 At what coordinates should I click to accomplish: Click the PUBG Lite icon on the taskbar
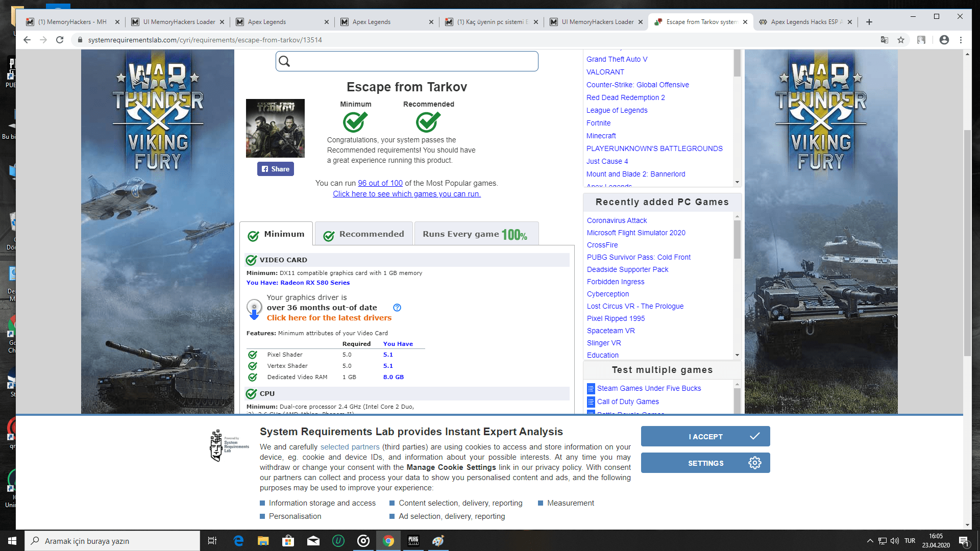click(x=413, y=541)
